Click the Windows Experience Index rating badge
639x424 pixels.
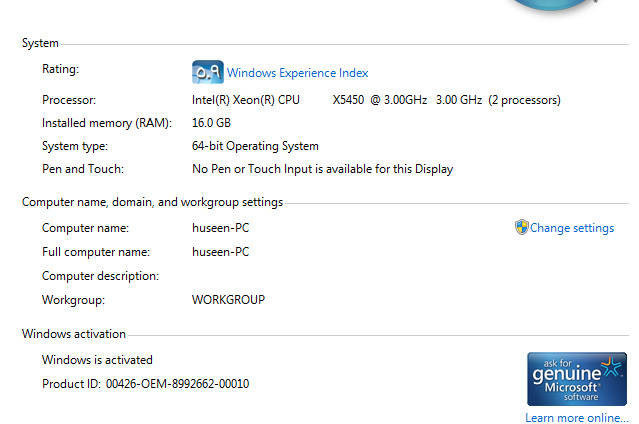(x=207, y=72)
